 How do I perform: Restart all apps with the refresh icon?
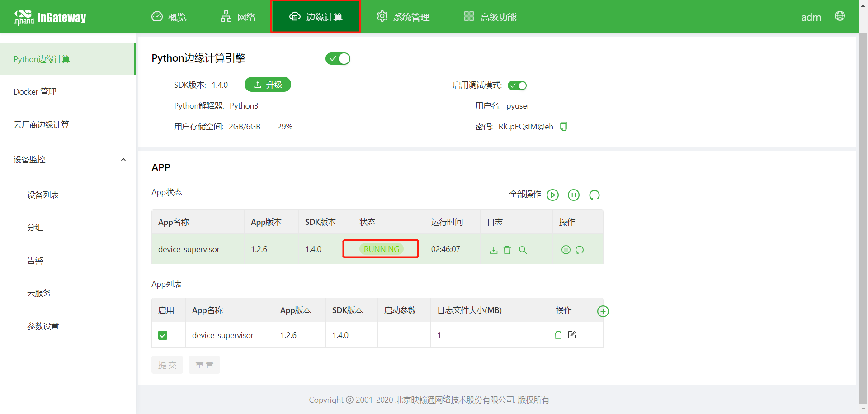594,195
